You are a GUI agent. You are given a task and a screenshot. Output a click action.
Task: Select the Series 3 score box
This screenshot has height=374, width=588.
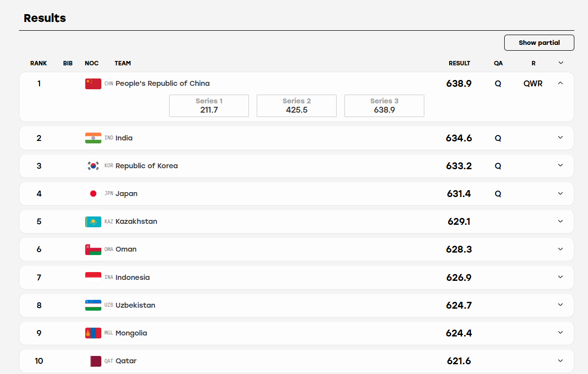[384, 106]
